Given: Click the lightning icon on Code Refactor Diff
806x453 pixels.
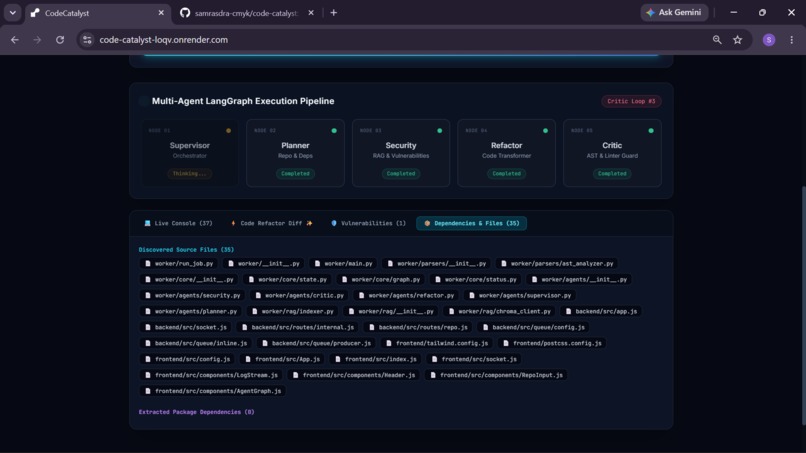Looking at the screenshot, I should click(233, 223).
